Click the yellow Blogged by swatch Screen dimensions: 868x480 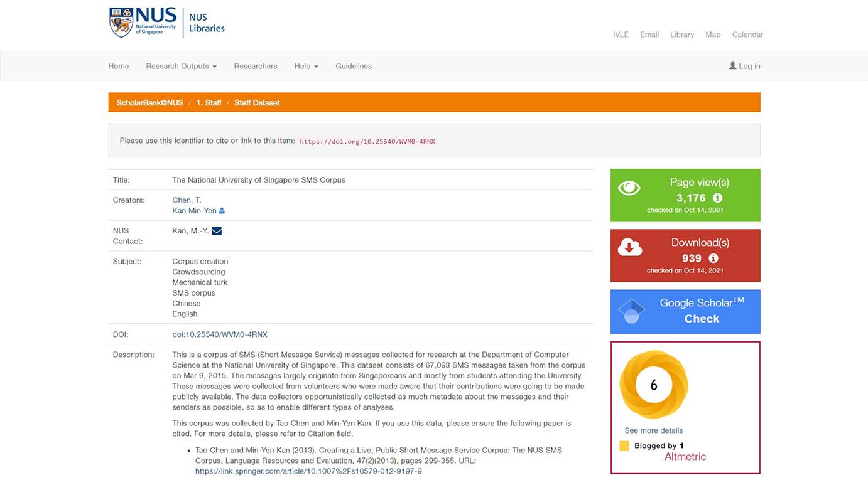tap(624, 445)
